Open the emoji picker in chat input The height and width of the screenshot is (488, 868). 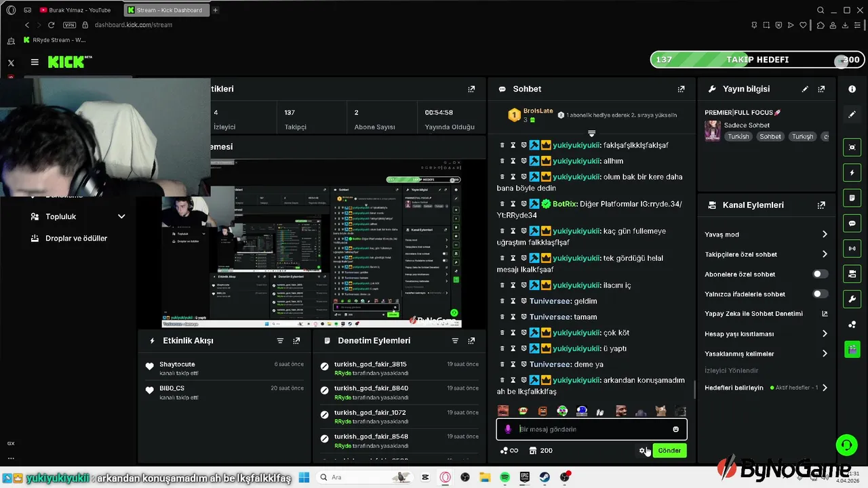point(675,429)
